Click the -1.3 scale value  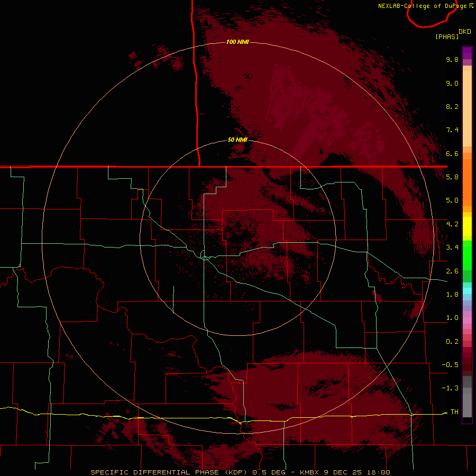[x=450, y=388]
